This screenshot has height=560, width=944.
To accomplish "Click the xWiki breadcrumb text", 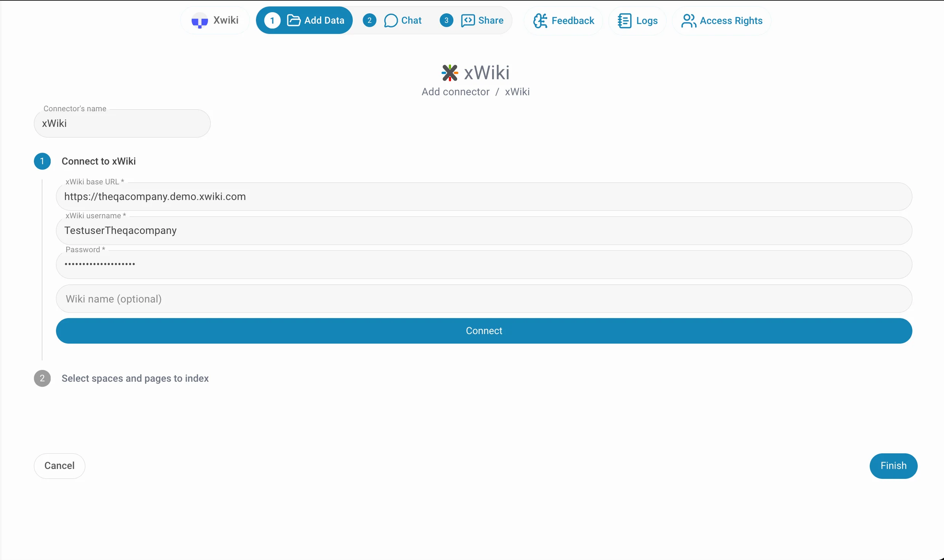I will click(x=517, y=92).
